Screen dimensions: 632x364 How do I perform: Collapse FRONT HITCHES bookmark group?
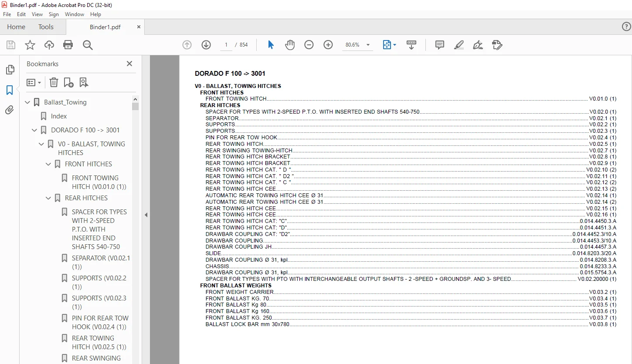click(49, 164)
